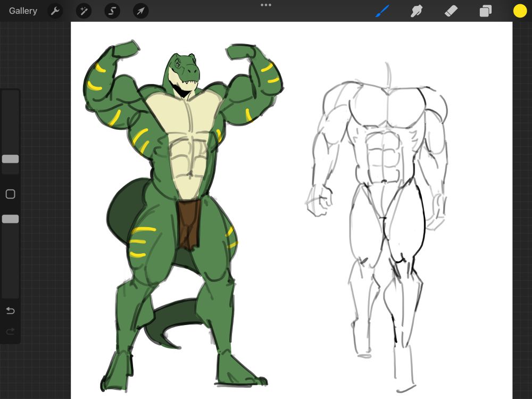
Task: Return to the Gallery
Action: 23,11
